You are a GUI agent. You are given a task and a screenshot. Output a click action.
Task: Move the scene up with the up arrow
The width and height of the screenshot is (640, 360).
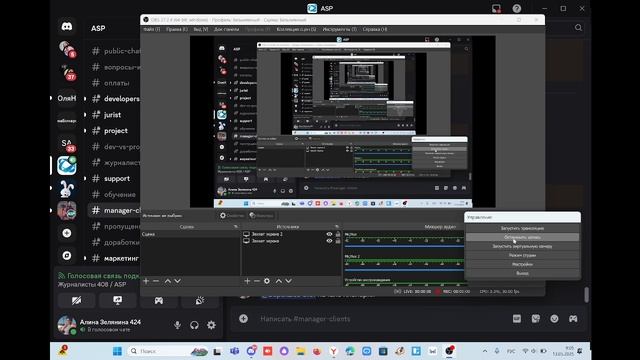pyautogui.click(x=167, y=281)
